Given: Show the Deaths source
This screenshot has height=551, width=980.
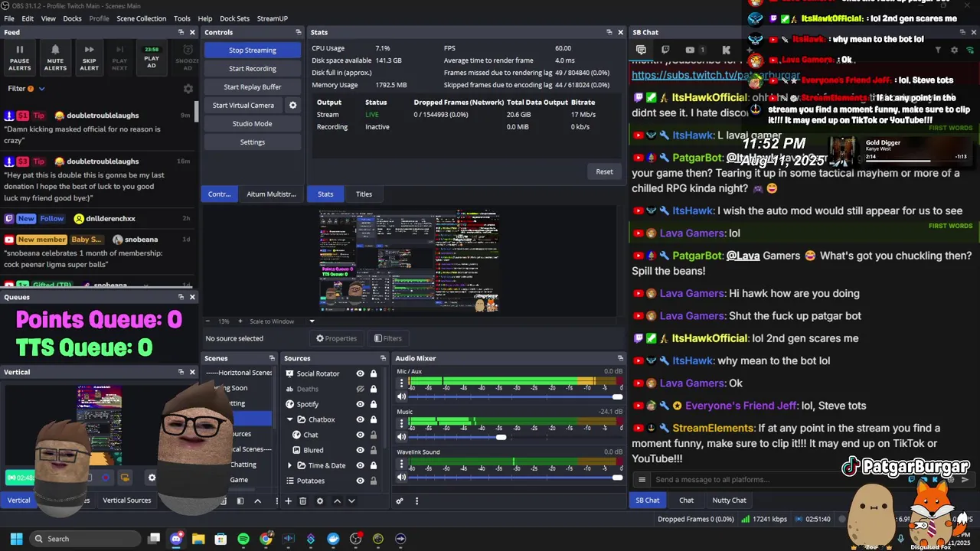Looking at the screenshot, I should (x=360, y=389).
